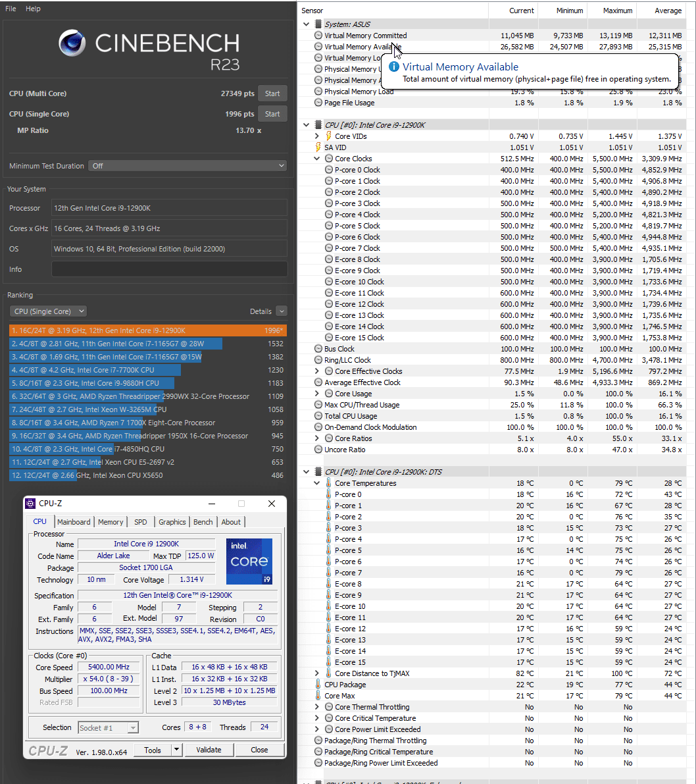The height and width of the screenshot is (784, 696).
Task: Click the SA VID lightning bolt icon
Action: tap(318, 147)
